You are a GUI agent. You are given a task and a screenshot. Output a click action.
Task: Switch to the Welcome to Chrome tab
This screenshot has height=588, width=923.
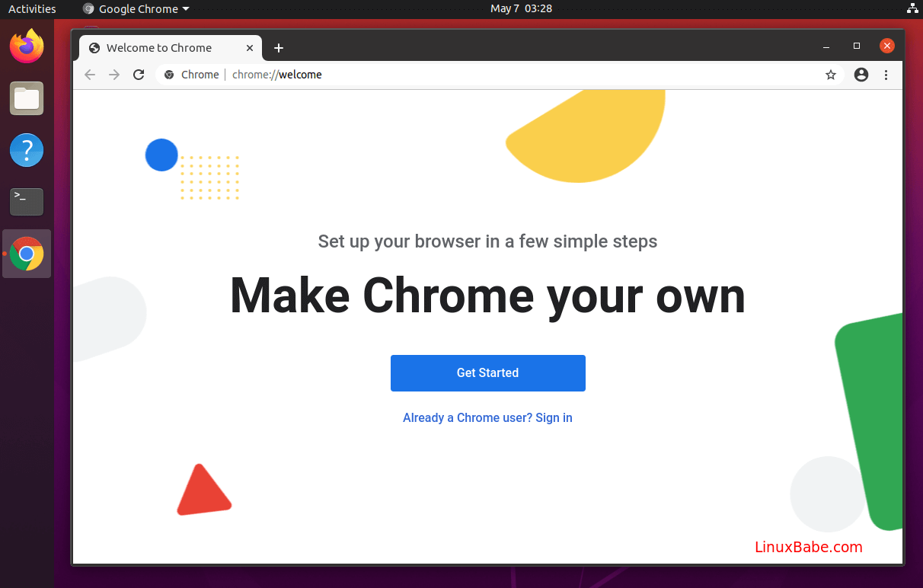tap(160, 47)
